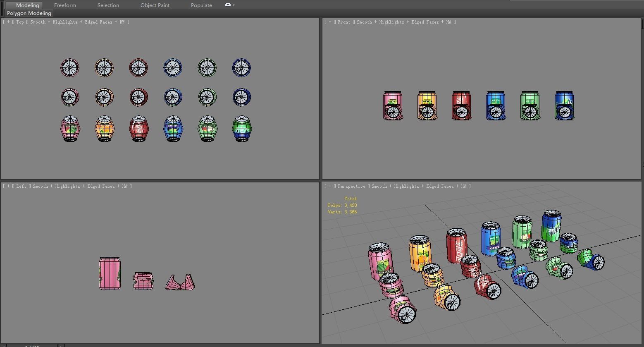Click the Polys: 3,420 statistic text
Image resolution: width=644 pixels, height=347 pixels.
(x=342, y=205)
